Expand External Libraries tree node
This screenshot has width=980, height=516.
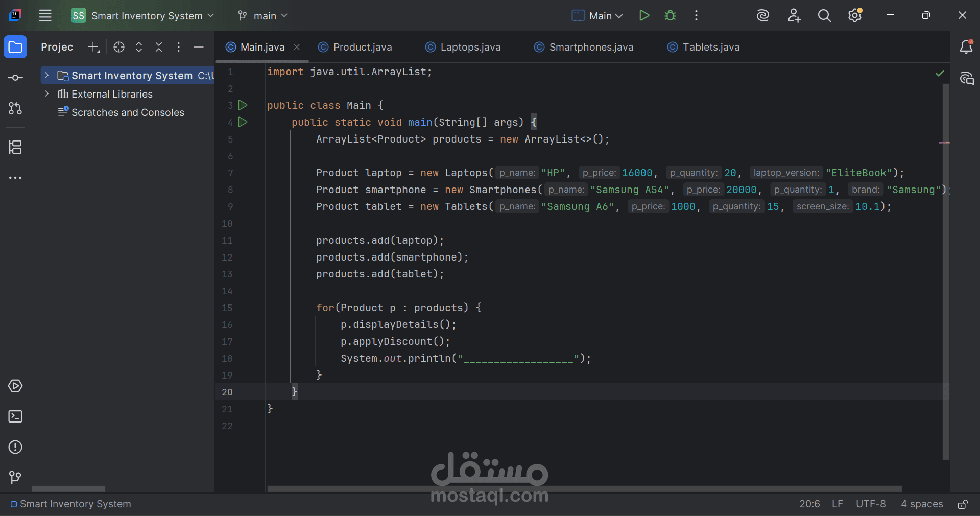coord(46,94)
